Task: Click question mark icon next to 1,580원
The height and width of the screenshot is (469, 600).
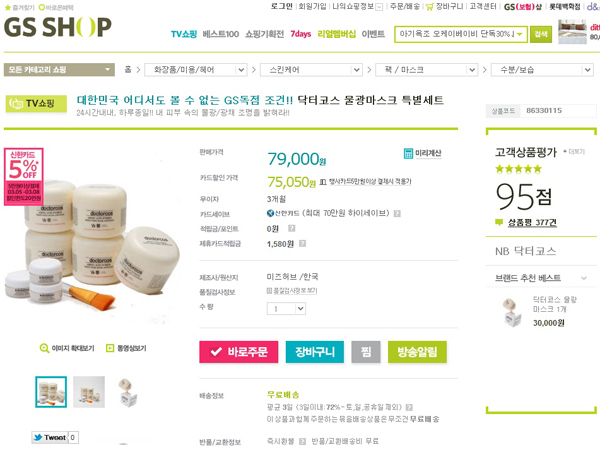Action: 302,243
